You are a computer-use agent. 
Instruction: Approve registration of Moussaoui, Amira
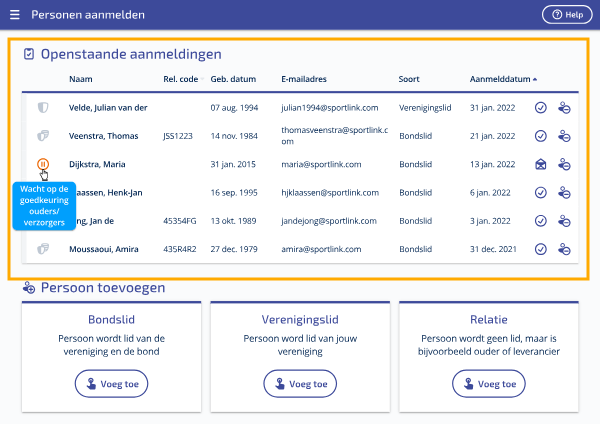click(540, 249)
